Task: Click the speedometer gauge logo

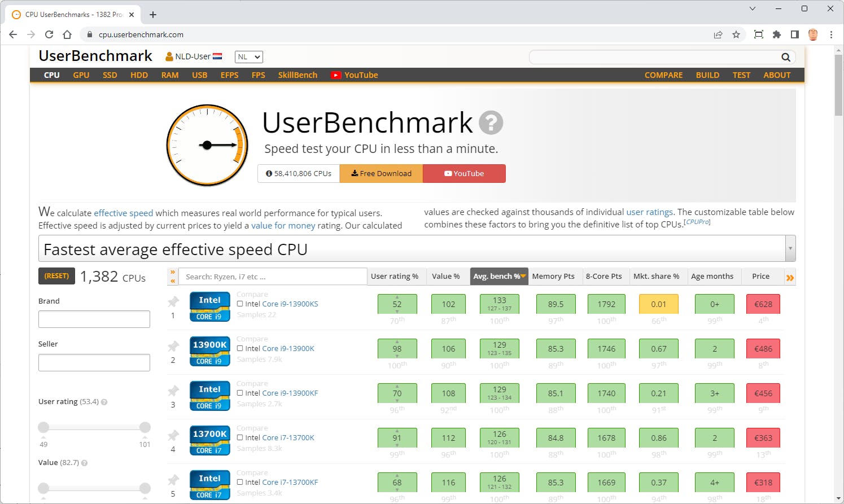Action: [x=207, y=145]
